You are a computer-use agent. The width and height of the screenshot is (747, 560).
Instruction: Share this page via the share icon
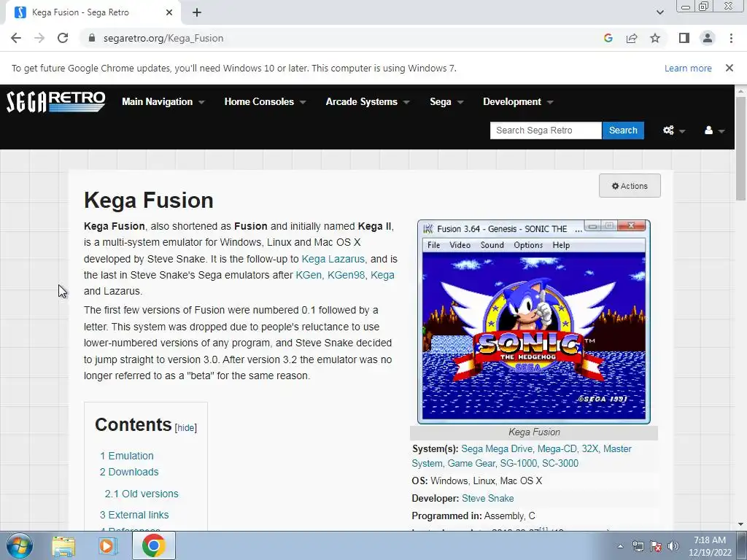[x=632, y=38]
